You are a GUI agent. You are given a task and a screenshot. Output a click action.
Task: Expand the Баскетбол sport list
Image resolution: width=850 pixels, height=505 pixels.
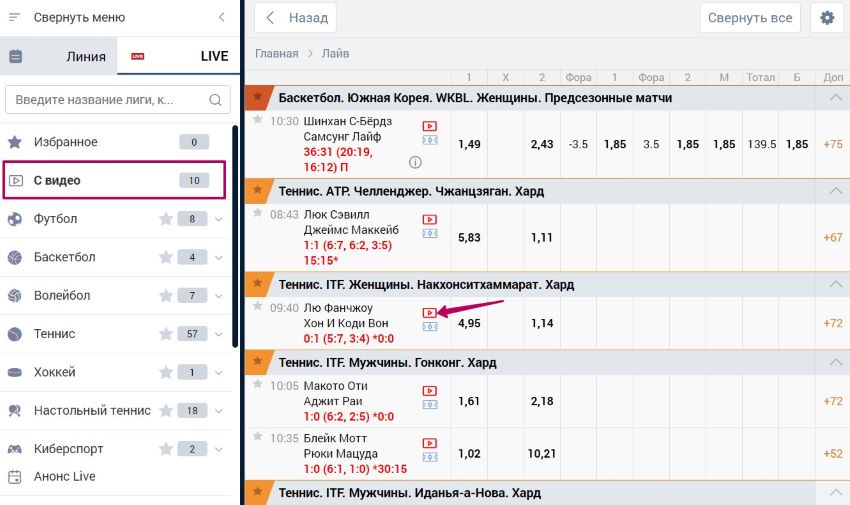click(218, 258)
